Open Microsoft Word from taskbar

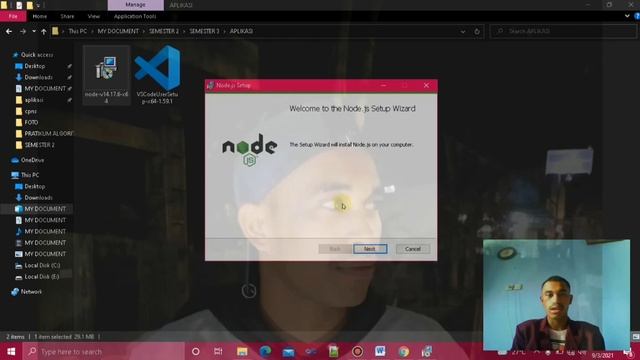pos(380,351)
